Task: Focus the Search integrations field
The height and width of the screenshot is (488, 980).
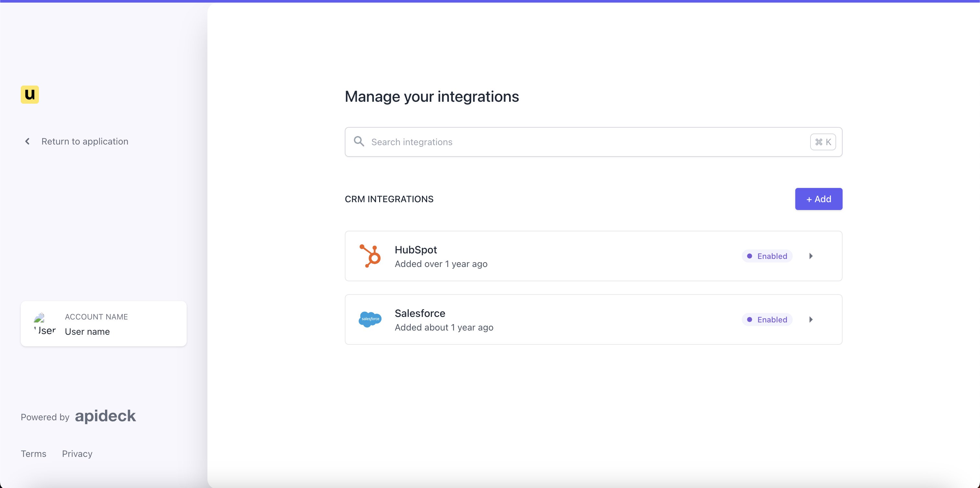Action: (571, 142)
